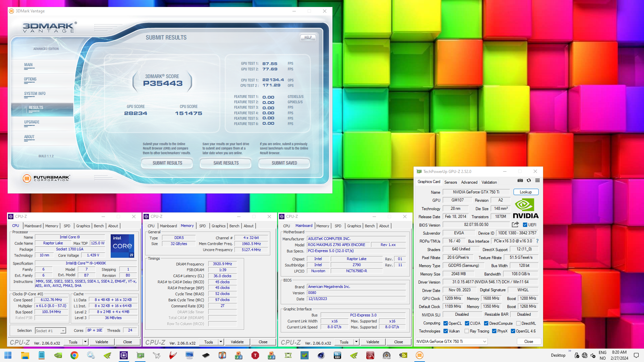
Task: Open the Windows Start menu
Action: pyautogui.click(x=8, y=355)
